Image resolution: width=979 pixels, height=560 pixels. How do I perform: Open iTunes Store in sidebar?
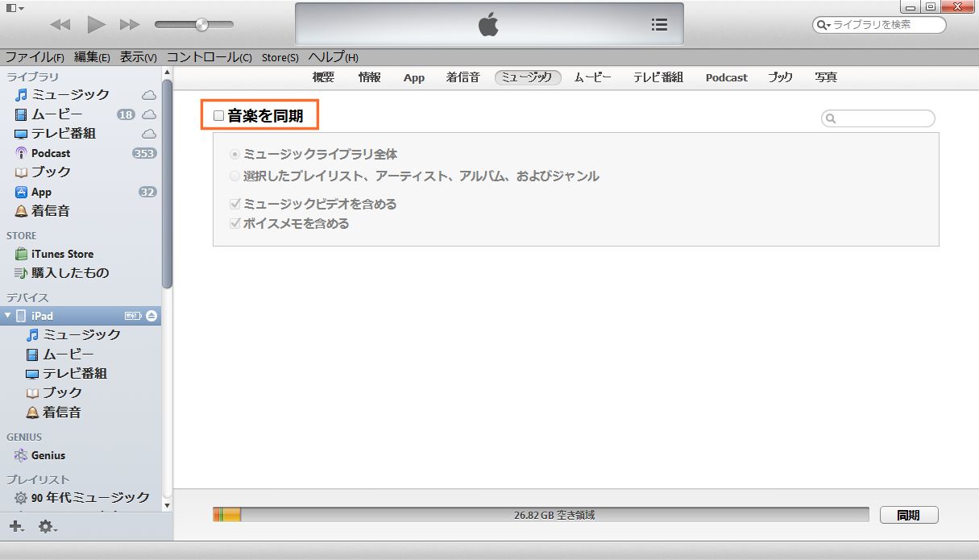coord(62,254)
